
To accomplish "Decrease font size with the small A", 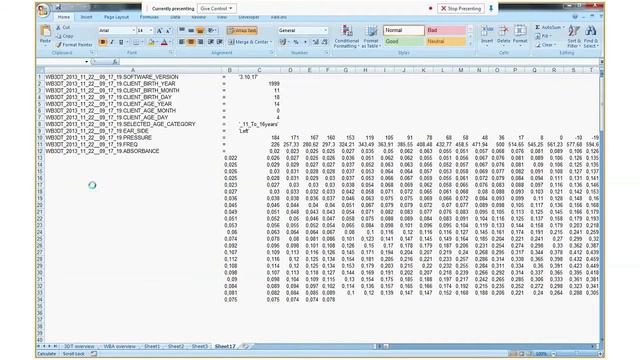I will tap(168, 31).
